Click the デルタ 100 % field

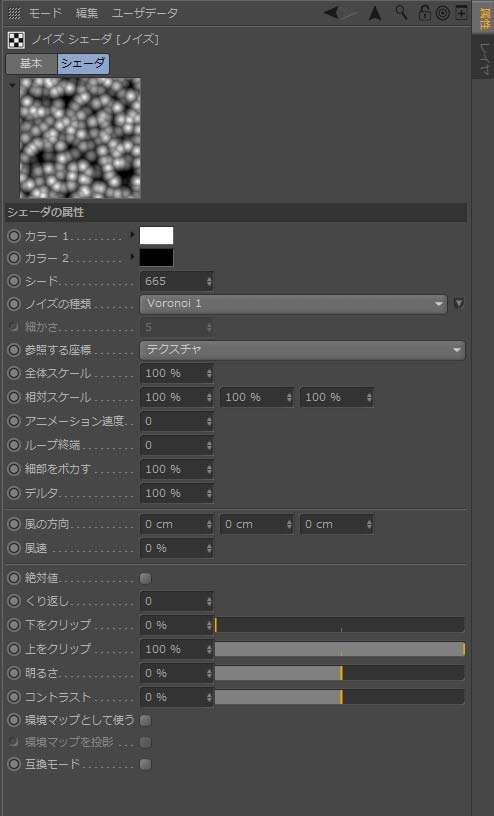coord(176,493)
